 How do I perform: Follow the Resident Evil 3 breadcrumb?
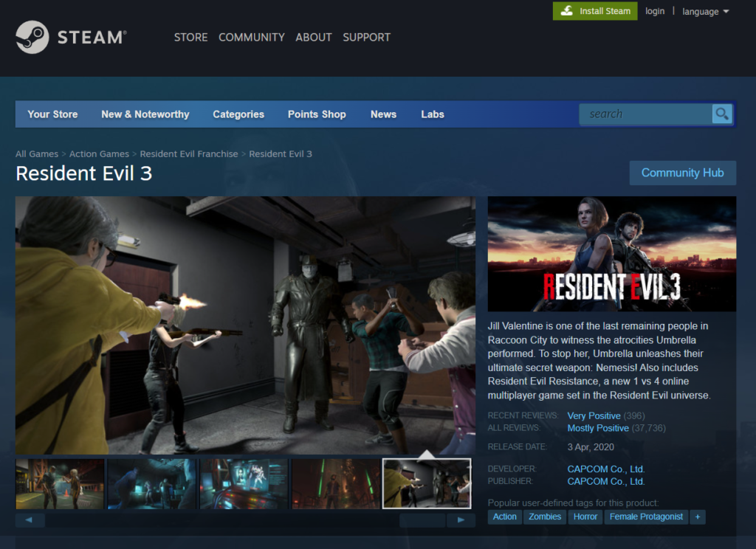click(281, 153)
